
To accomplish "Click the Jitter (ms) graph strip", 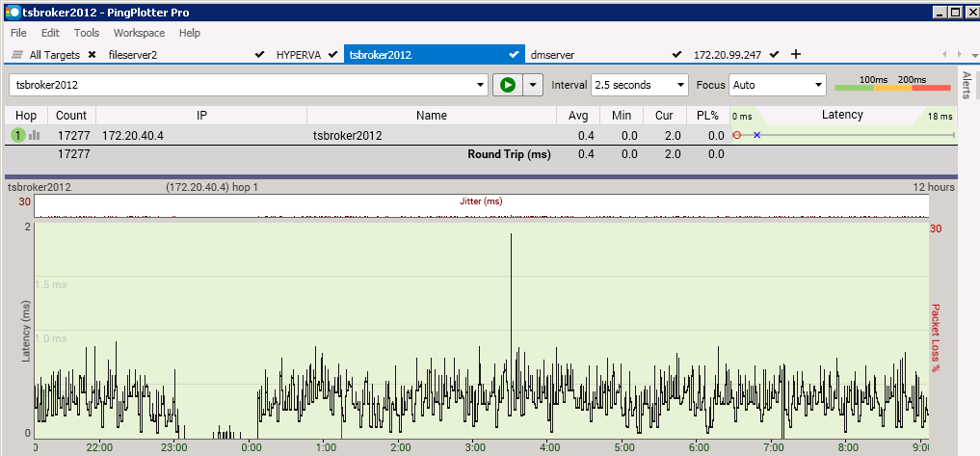I will (x=481, y=205).
